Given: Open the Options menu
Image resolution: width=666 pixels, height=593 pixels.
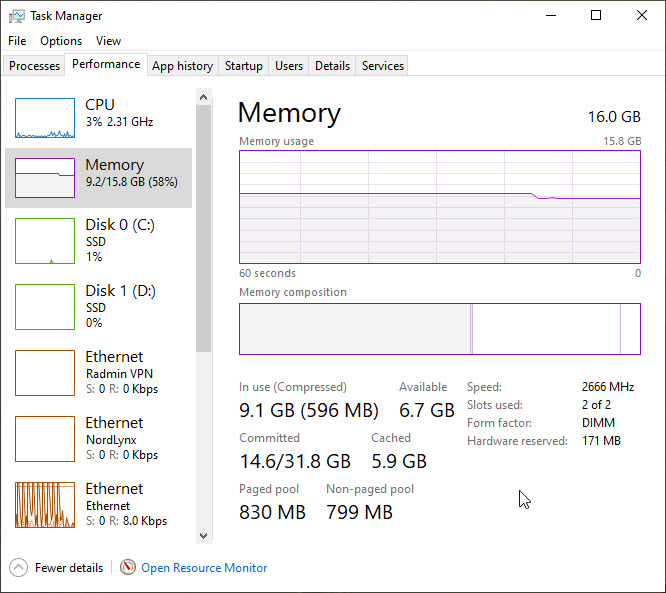Looking at the screenshot, I should click(x=61, y=41).
